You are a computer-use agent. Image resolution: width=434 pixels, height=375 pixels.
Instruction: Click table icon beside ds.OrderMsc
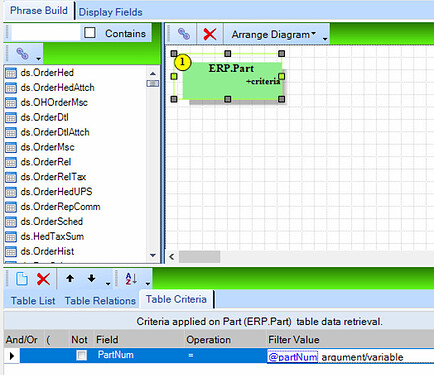tap(11, 147)
